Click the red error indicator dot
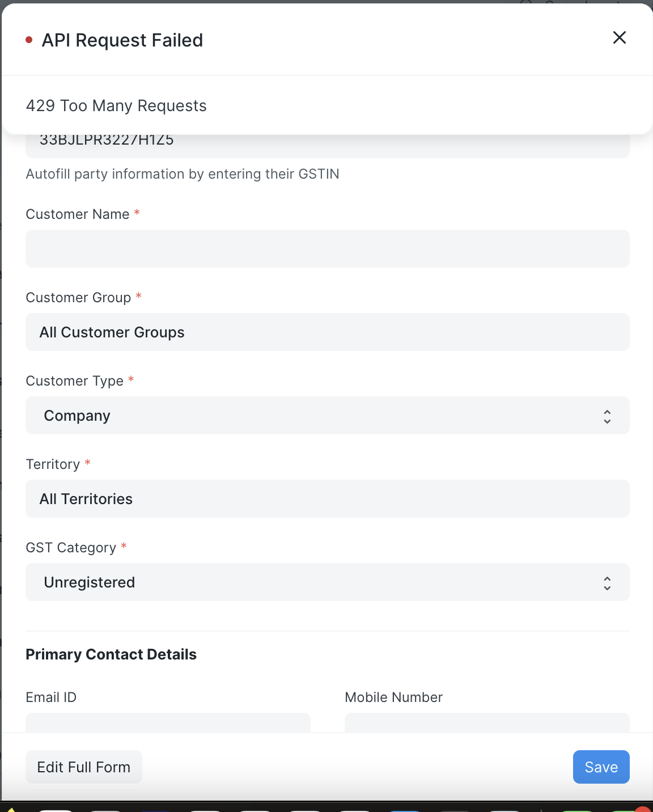 click(29, 40)
